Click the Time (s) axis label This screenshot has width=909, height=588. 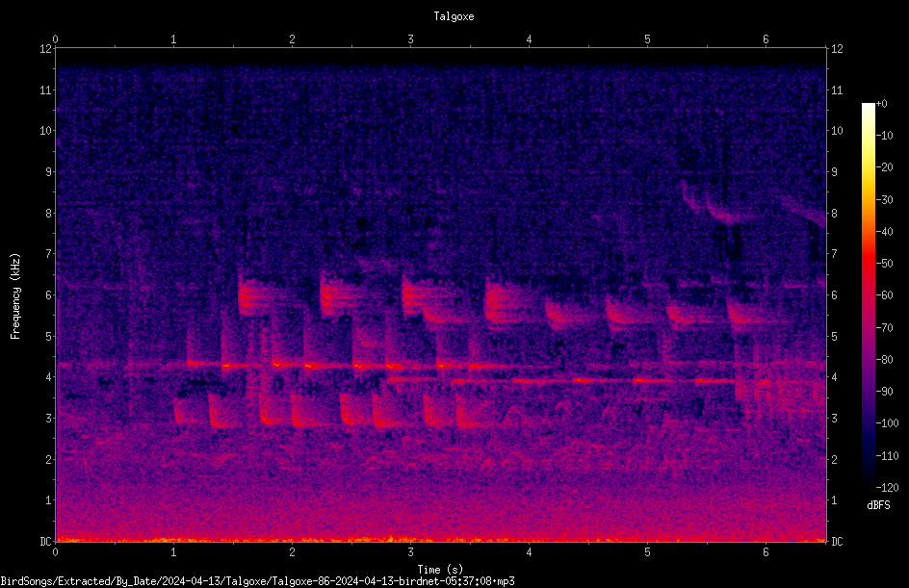click(x=441, y=570)
